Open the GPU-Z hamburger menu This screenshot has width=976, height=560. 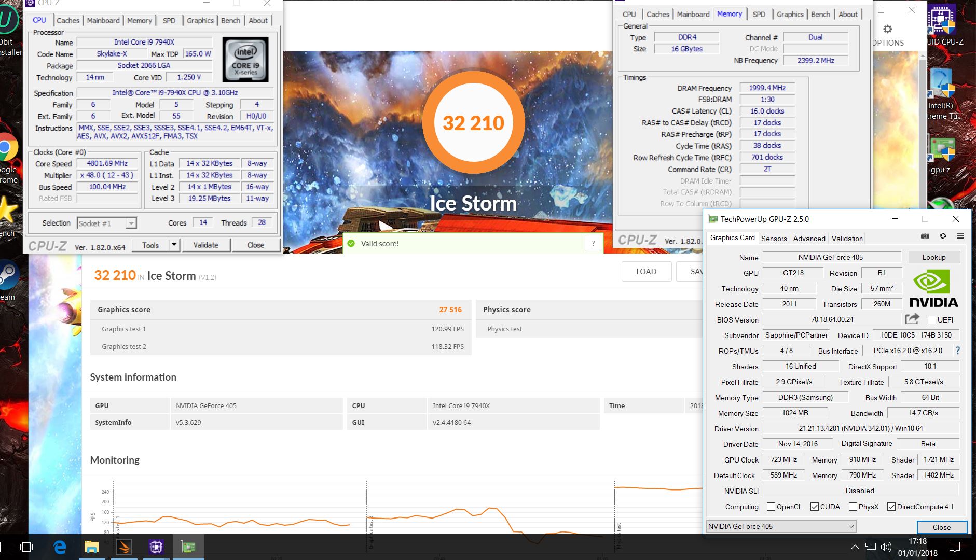point(960,236)
